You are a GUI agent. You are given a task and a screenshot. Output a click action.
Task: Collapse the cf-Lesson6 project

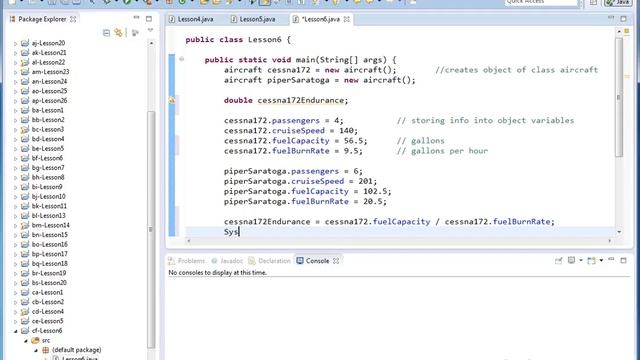click(16, 331)
